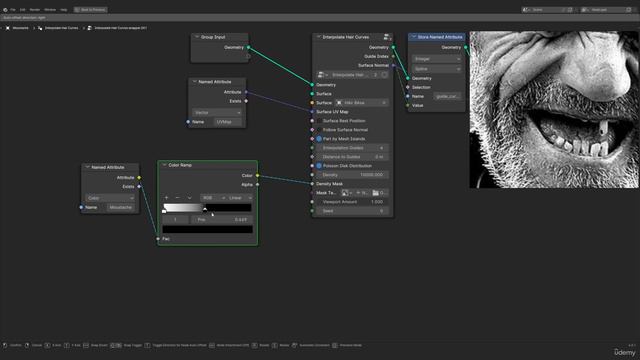Click the Group Input Geometry output socket
The width and height of the screenshot is (640, 360).
pyautogui.click(x=248, y=47)
